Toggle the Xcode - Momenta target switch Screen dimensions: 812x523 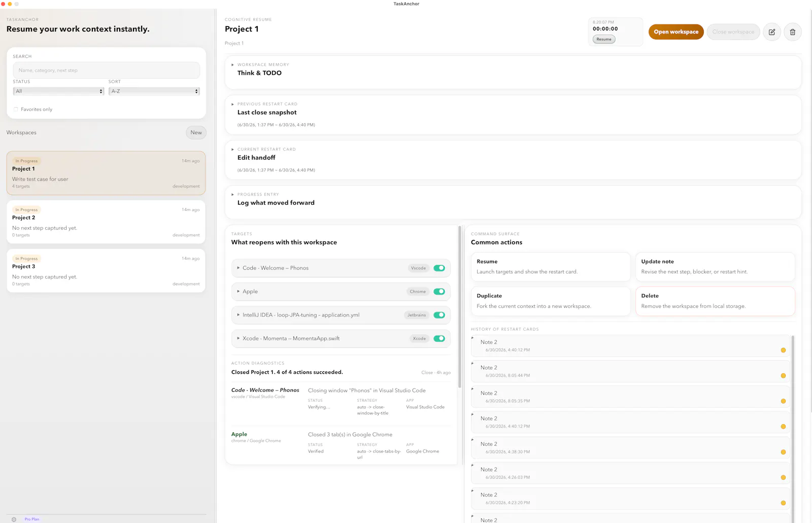click(439, 338)
